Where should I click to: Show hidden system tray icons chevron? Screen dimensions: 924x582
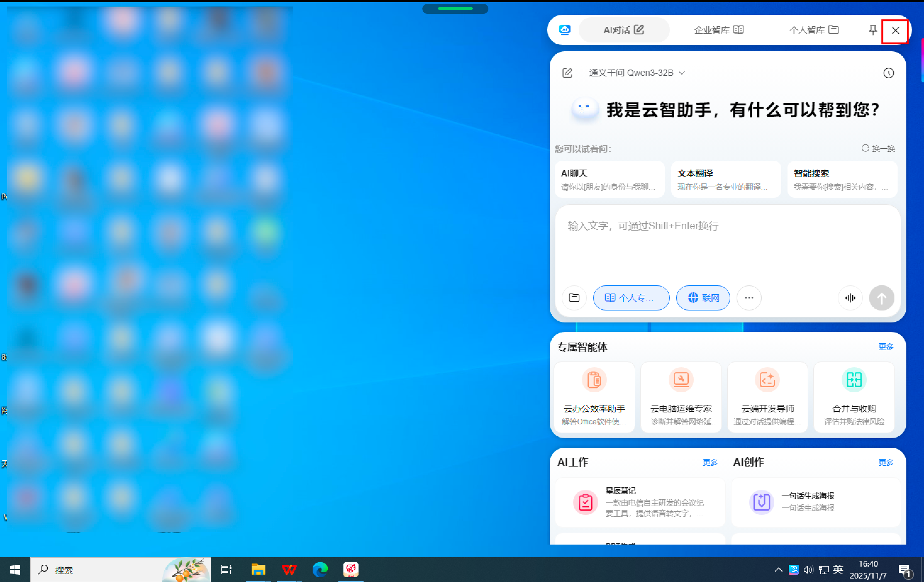pyautogui.click(x=778, y=570)
